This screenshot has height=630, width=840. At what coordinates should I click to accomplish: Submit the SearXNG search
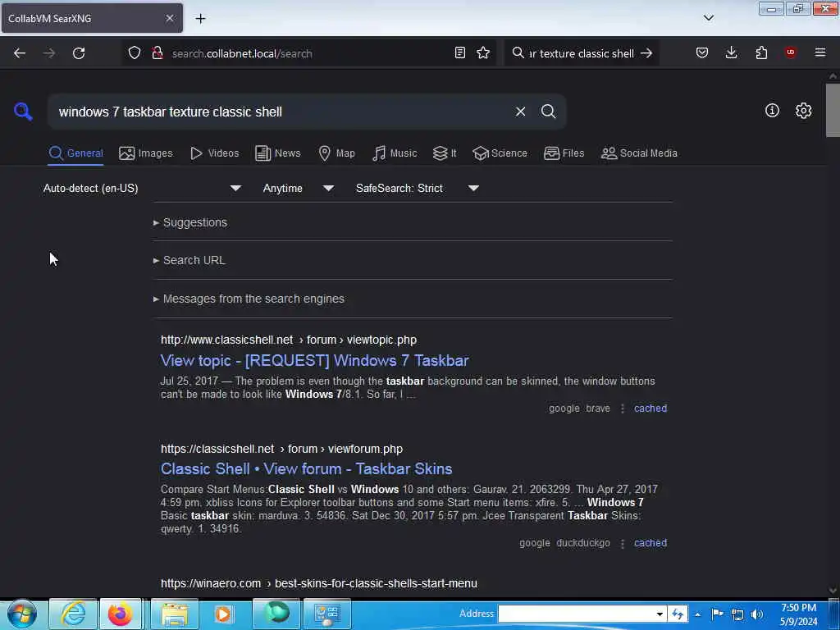[x=548, y=112]
